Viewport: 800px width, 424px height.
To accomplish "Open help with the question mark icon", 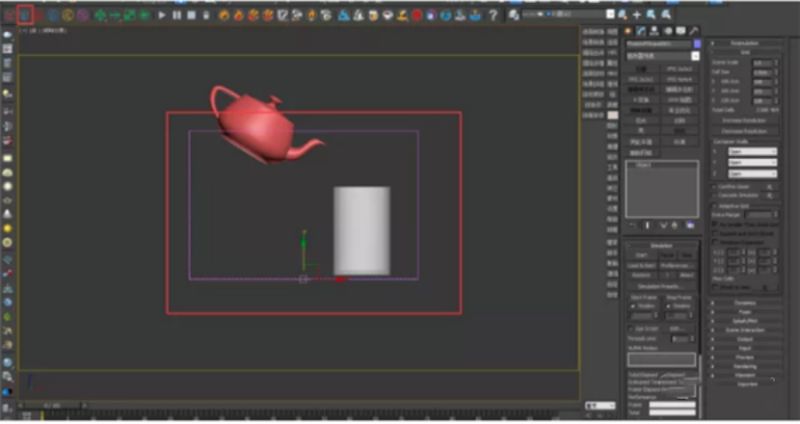I will tap(493, 15).
